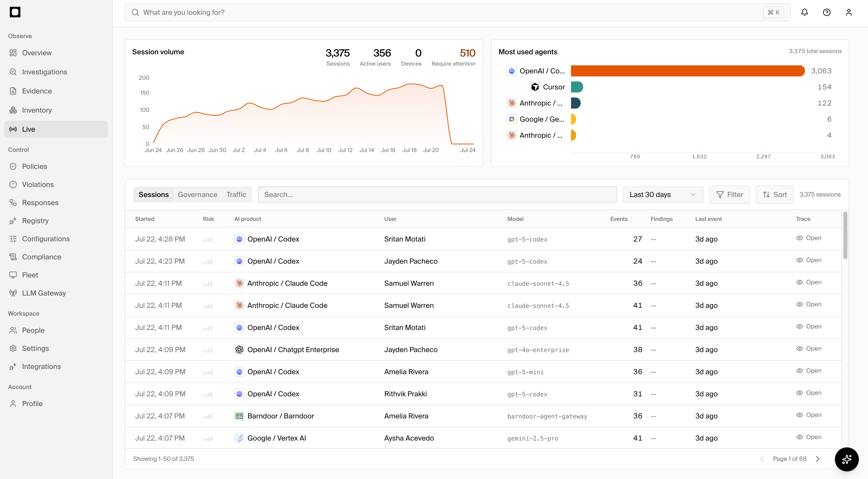This screenshot has width=868, height=479.
Task: Switch to the Traffic tab
Action: pos(236,194)
